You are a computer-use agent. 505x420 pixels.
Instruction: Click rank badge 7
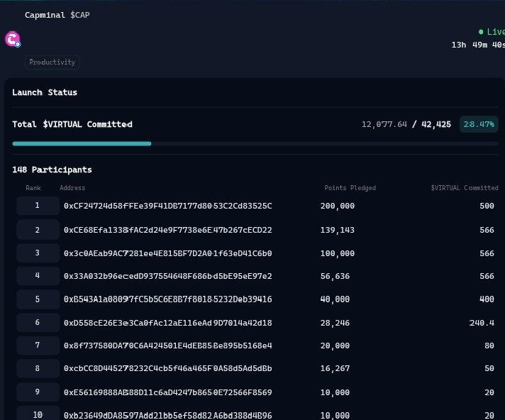(38, 346)
